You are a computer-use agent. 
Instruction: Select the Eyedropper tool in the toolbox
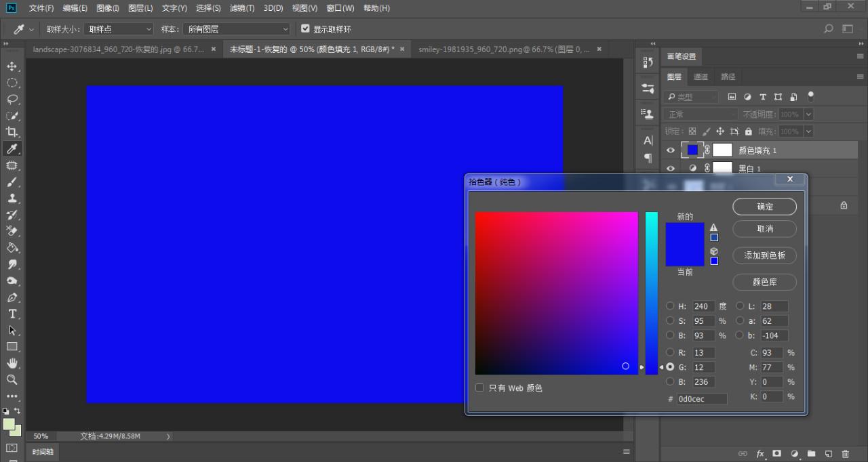(12, 149)
